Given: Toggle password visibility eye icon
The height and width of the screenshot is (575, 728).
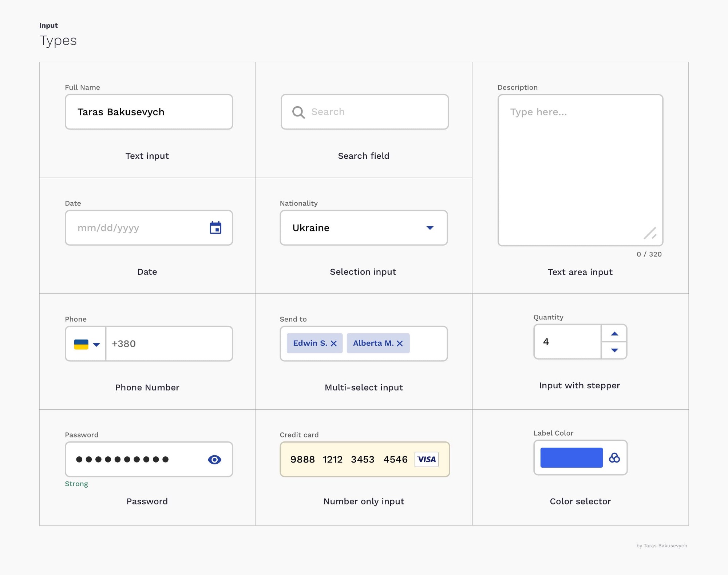Looking at the screenshot, I should click(214, 459).
